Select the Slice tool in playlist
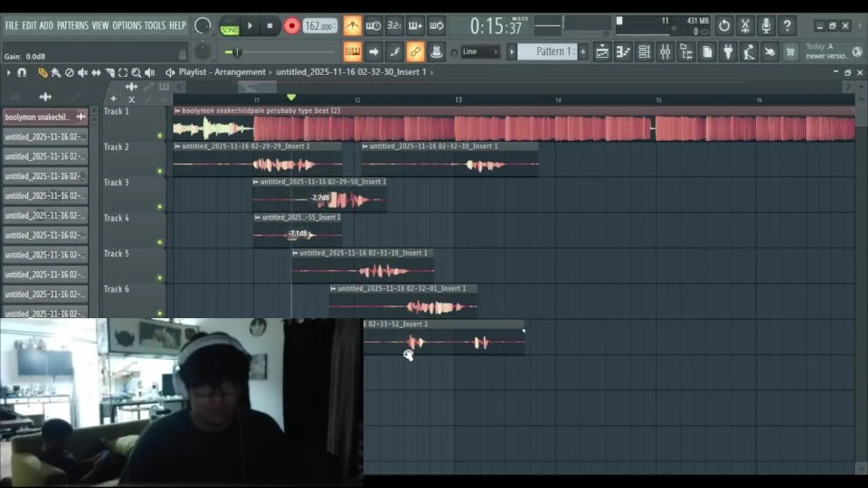 coord(109,73)
